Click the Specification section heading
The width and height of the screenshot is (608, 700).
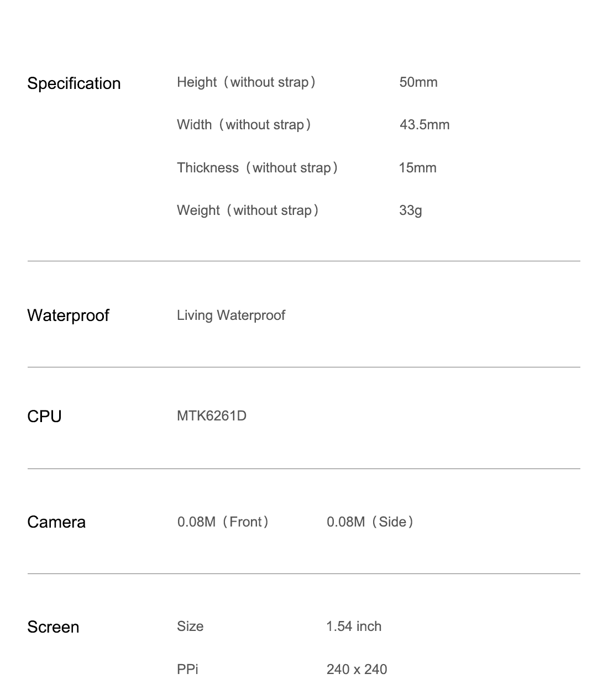74,83
